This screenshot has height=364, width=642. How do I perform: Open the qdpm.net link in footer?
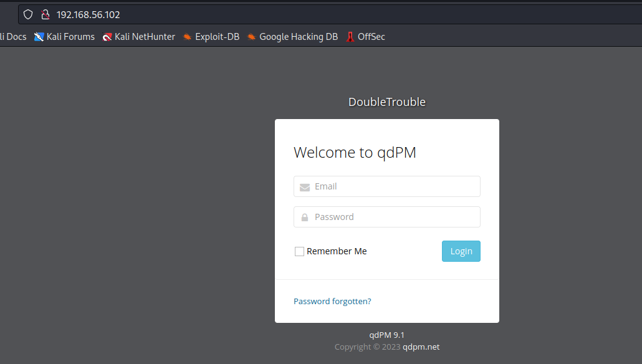click(421, 347)
